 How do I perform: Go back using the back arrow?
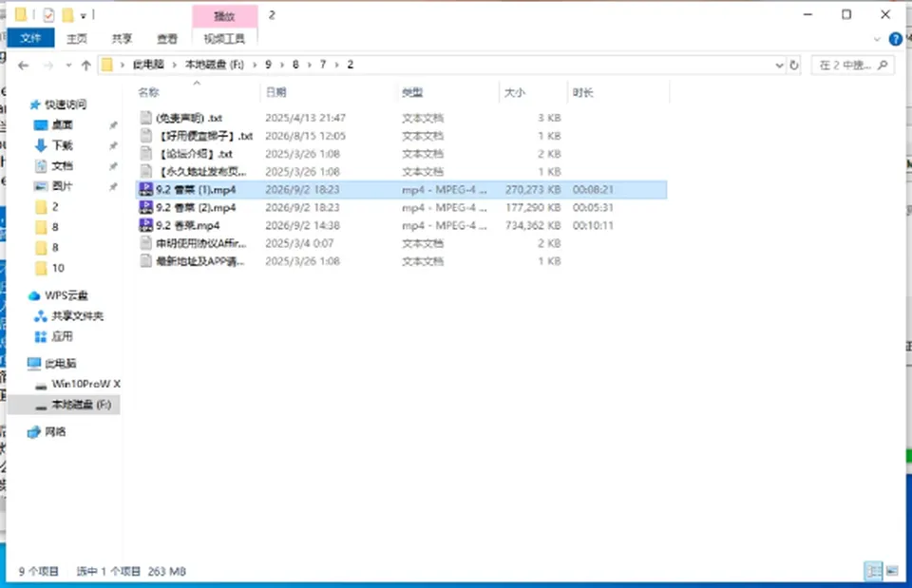[x=23, y=66]
